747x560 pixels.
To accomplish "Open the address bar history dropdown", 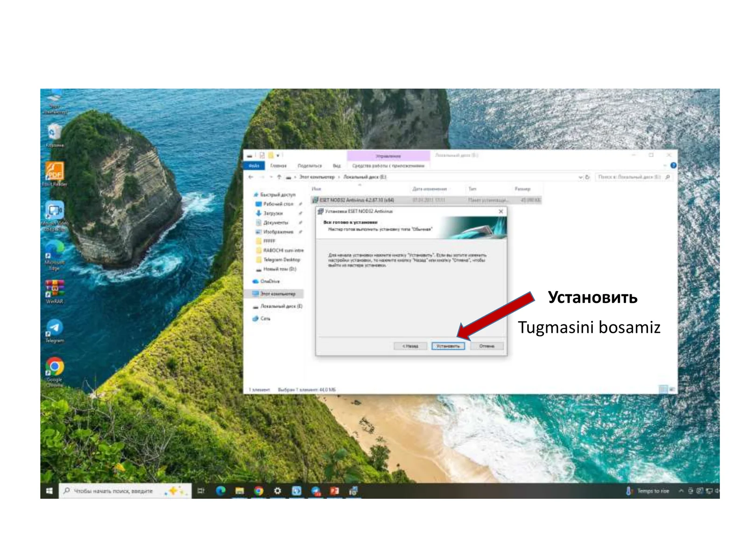I will point(580,177).
